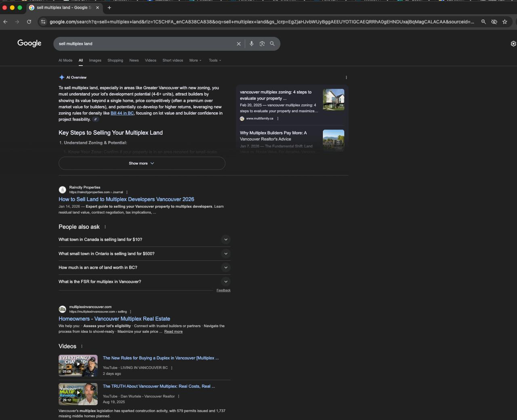The height and width of the screenshot is (420, 517).
Task: Open three-dot menu for Raincity Properties result
Action: coord(127,192)
